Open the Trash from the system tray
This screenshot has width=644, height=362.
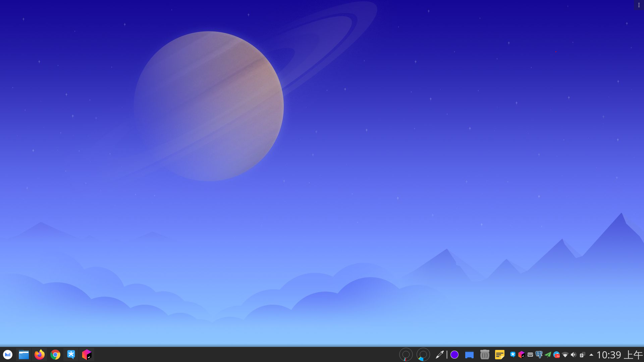pos(485,355)
